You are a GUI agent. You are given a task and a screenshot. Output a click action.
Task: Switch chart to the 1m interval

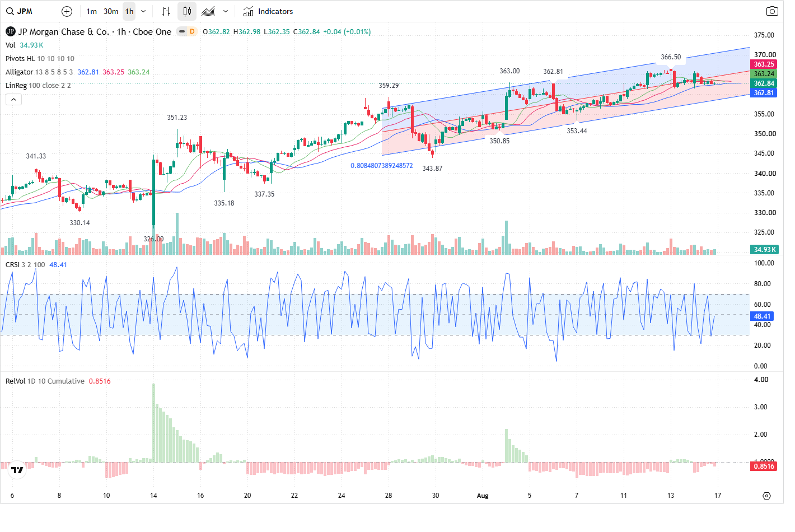click(92, 11)
